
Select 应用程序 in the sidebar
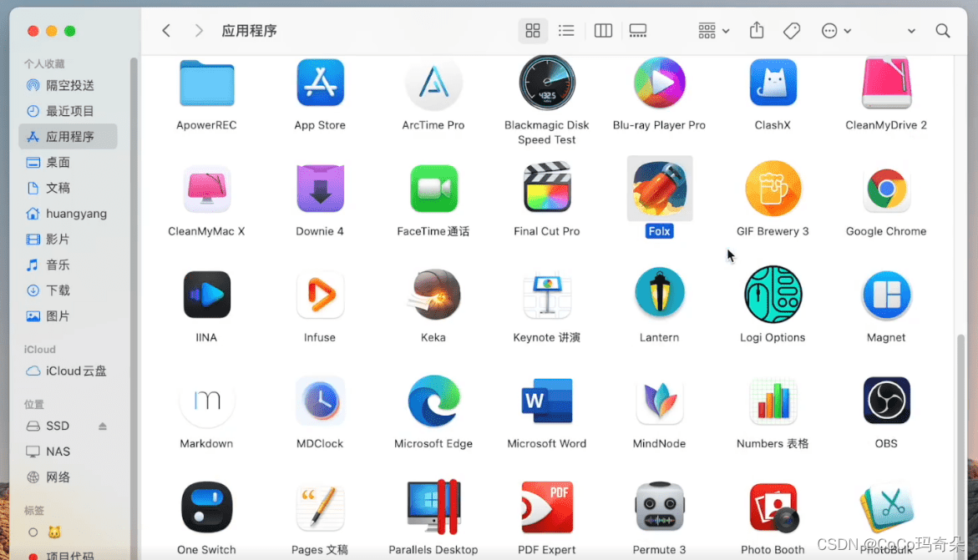(68, 137)
